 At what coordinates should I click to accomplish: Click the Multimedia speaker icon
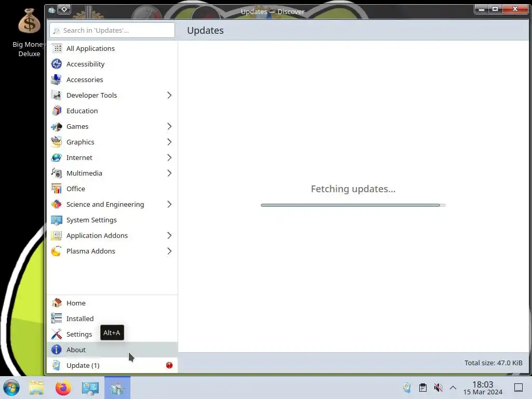[56, 174]
